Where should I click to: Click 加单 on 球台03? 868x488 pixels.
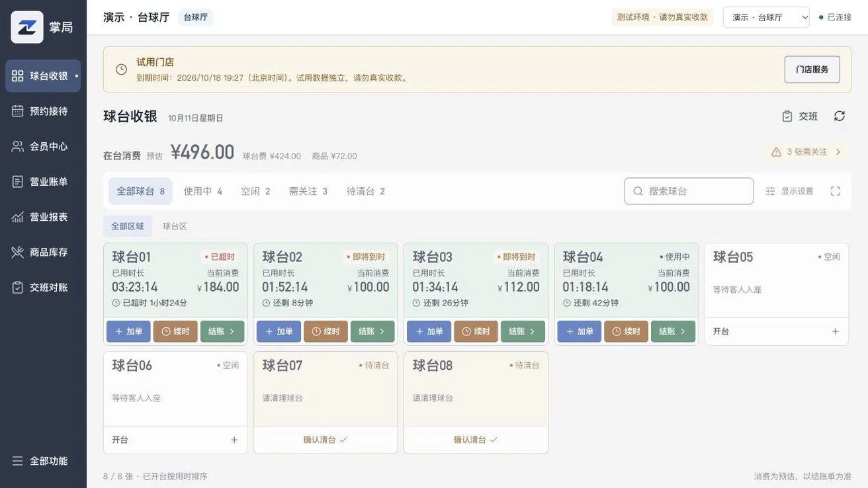tap(429, 331)
